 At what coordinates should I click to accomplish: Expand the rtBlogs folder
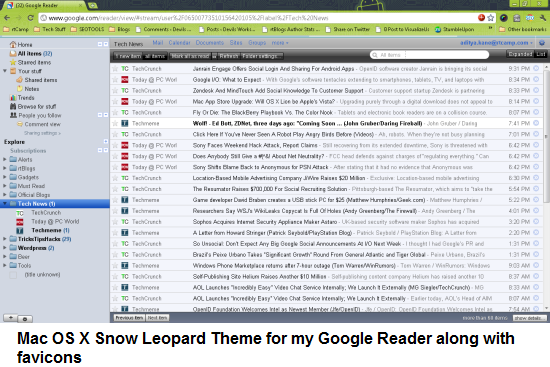(5, 168)
